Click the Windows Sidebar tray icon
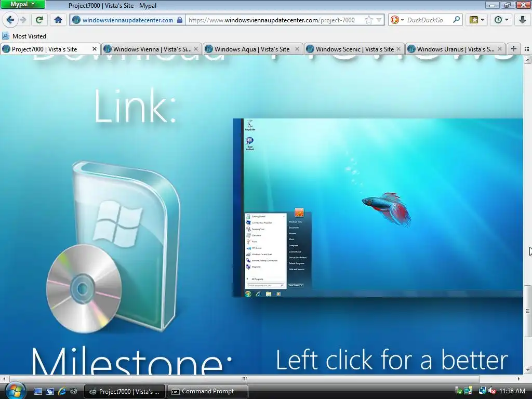 coord(468,391)
